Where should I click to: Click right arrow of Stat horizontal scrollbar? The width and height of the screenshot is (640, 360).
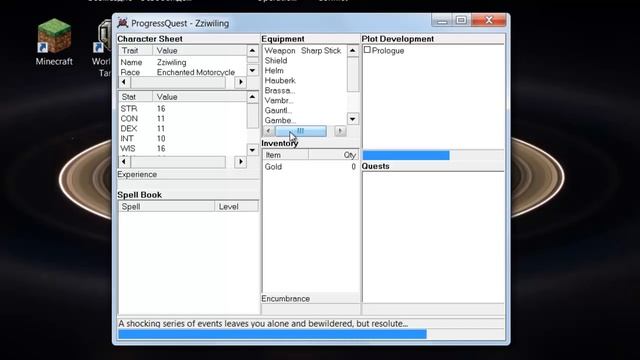pyautogui.click(x=241, y=162)
